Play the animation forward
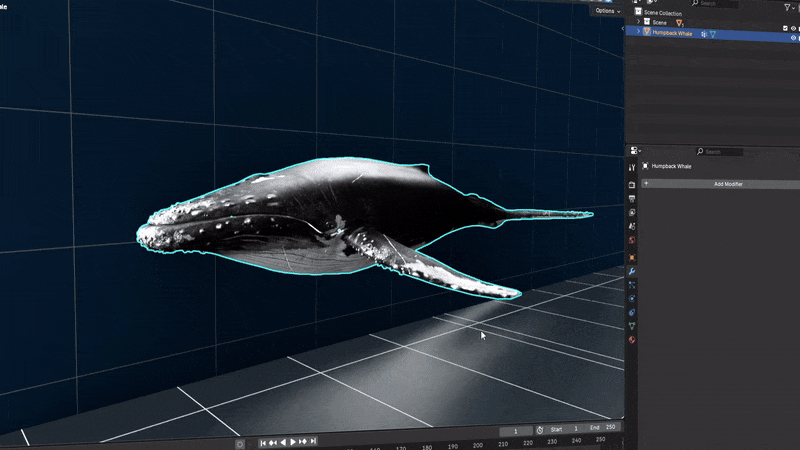800x450 pixels. pos(293,442)
